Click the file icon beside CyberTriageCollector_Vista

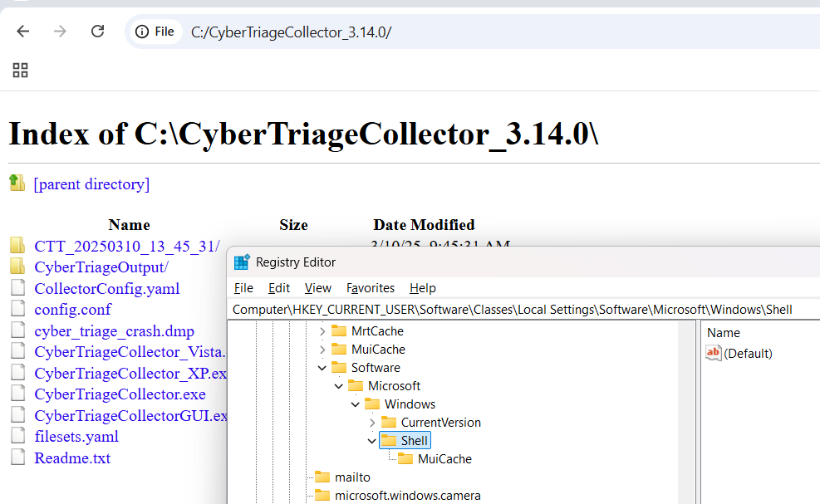(x=18, y=351)
